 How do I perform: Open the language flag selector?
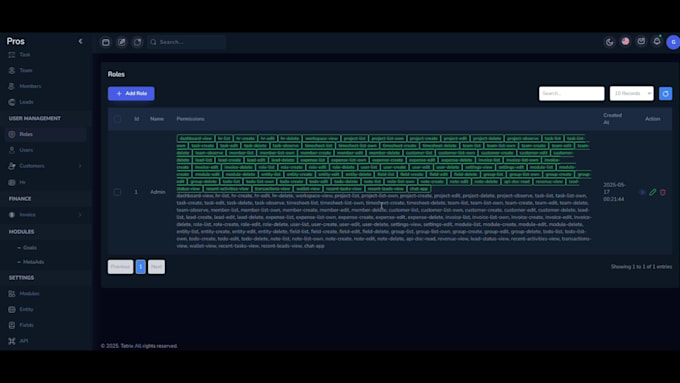click(625, 41)
